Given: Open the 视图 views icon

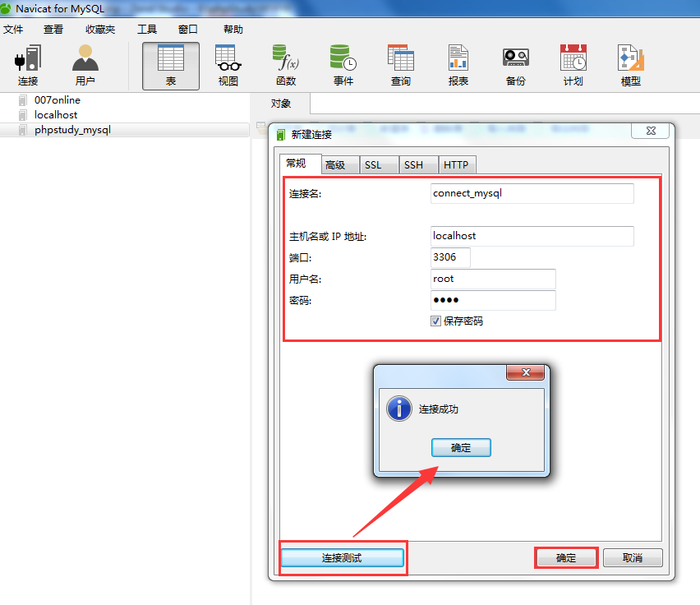Looking at the screenshot, I should (x=228, y=66).
